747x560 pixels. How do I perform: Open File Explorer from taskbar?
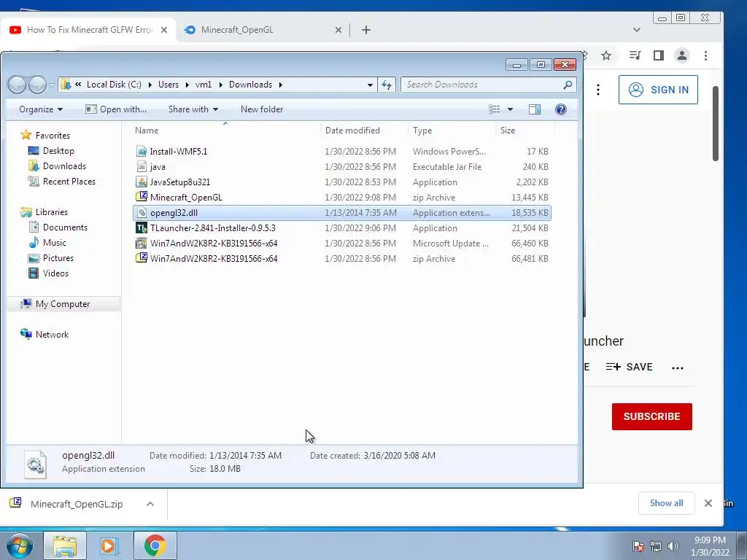pos(65,545)
